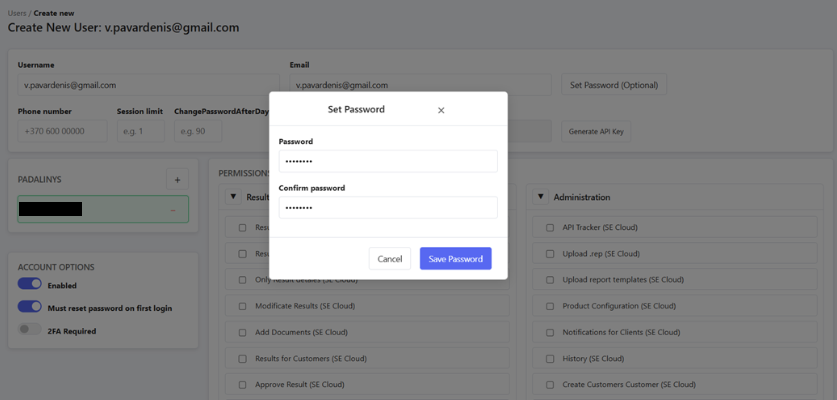Screen dimensions: 837x400
Task: Check Only Result details checkbox
Action: 242,280
